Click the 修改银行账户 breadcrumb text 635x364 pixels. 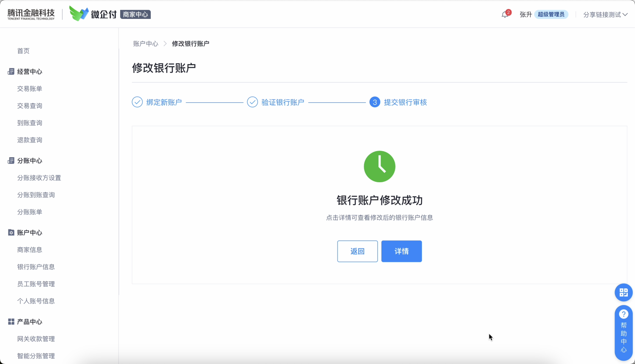point(190,43)
